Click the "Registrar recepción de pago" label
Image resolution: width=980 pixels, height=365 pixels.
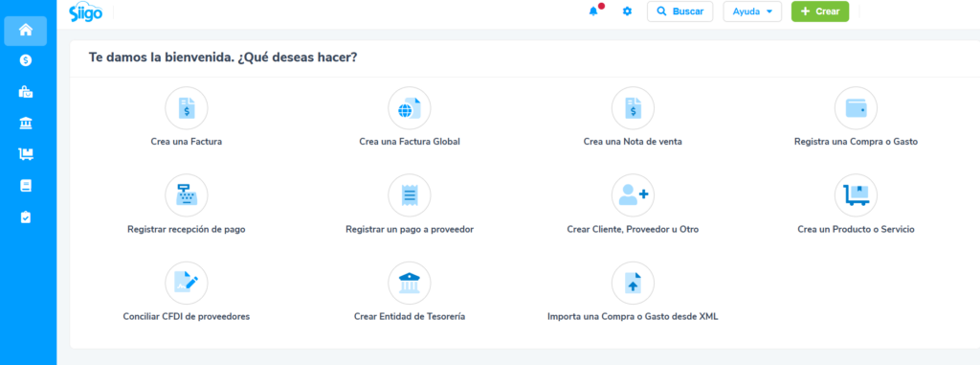[187, 229]
